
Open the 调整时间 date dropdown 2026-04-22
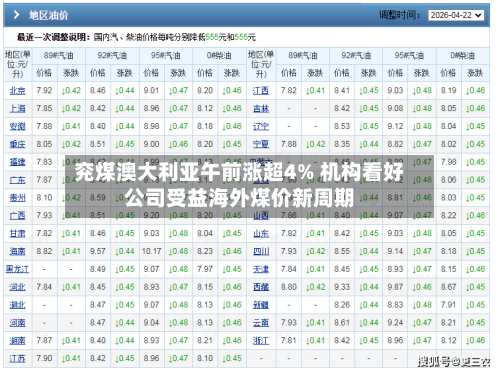456,15
